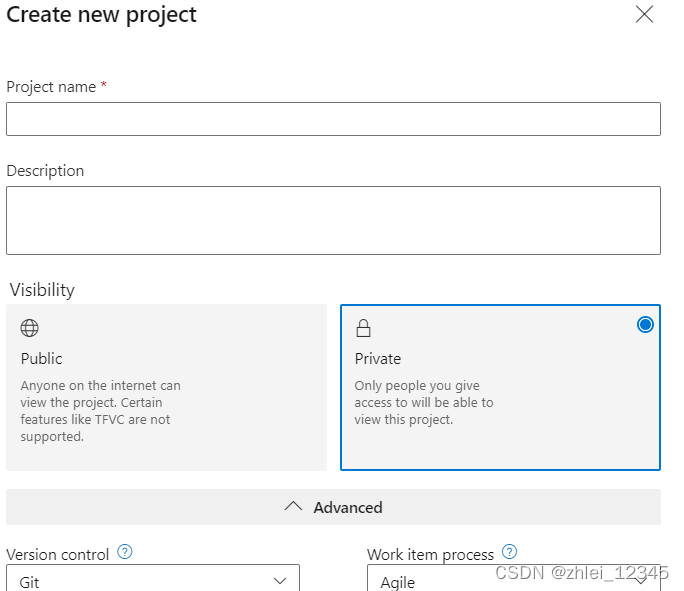Click the Description text area
Viewport: 684px width, 591px height.
click(333, 220)
